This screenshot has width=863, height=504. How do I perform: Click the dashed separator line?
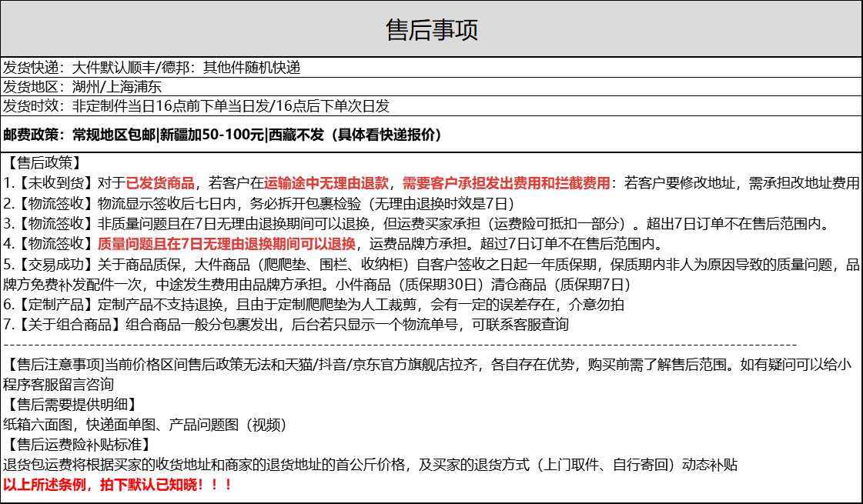pos(400,345)
